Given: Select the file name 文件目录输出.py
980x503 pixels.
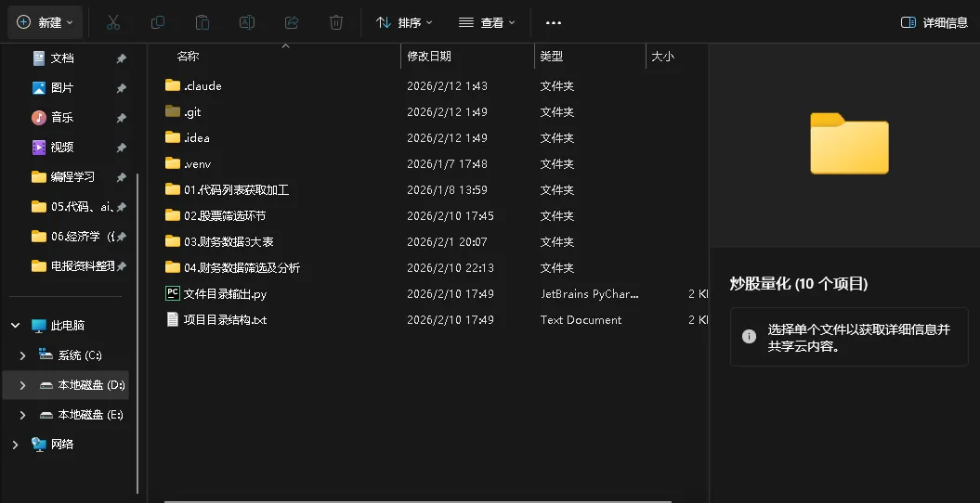Looking at the screenshot, I should (x=225, y=294).
